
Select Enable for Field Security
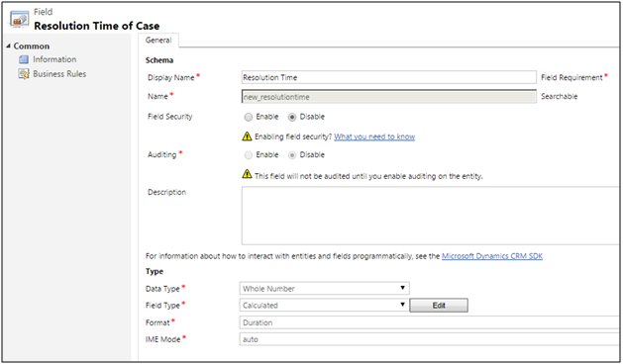249,117
